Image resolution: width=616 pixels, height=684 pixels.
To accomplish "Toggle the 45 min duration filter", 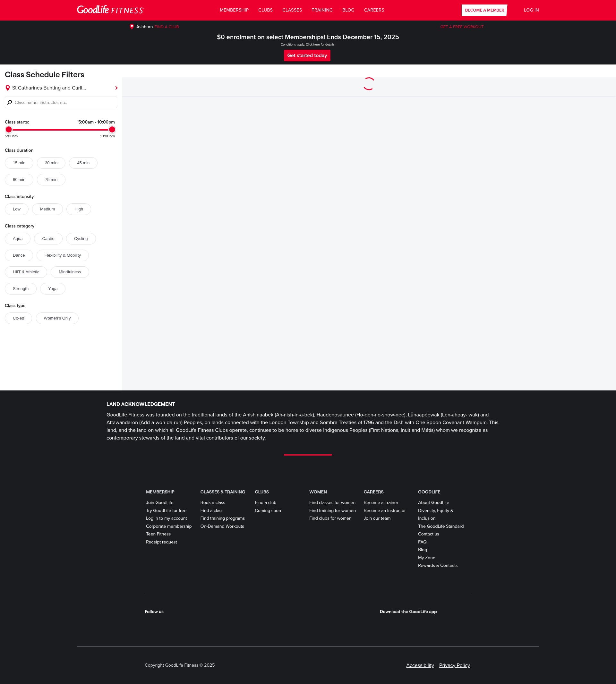I will coord(83,163).
